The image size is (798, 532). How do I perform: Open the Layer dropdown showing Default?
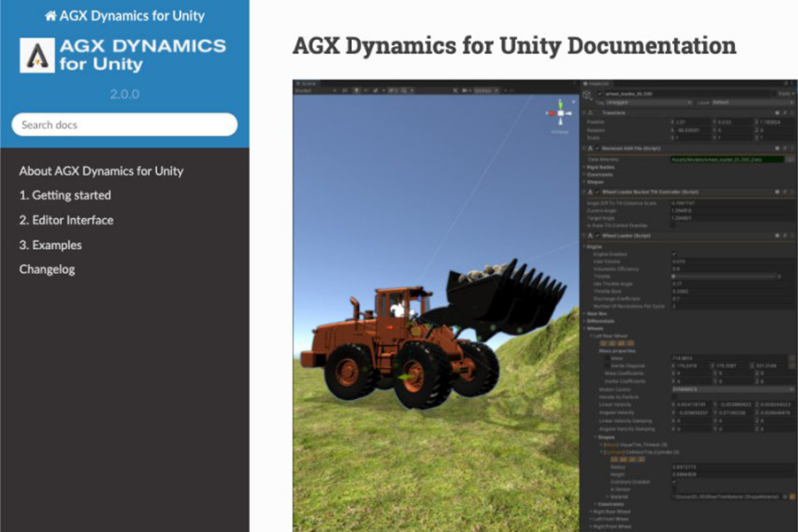(753, 102)
